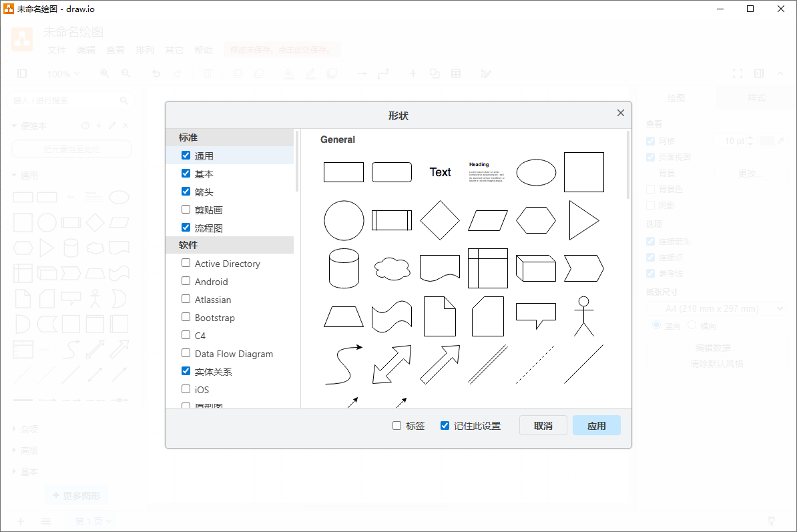
Task: Click the shape search field in the sidebar
Action: [67, 100]
